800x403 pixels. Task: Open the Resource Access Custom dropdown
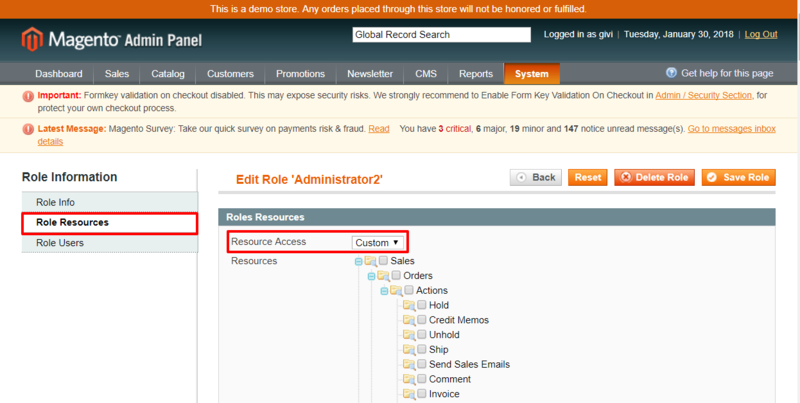378,243
